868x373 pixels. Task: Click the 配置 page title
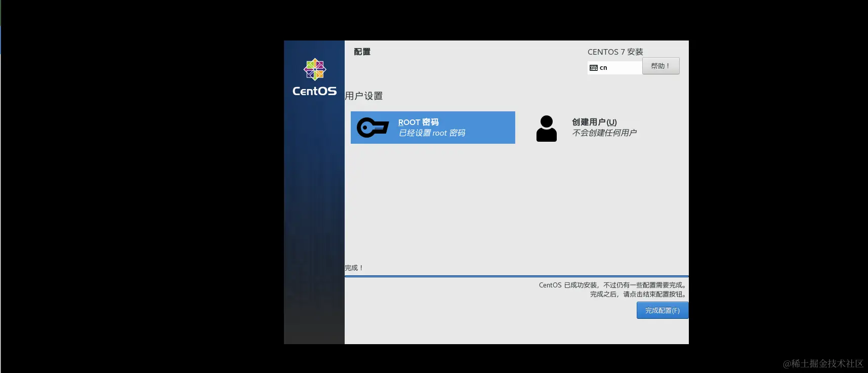click(362, 52)
